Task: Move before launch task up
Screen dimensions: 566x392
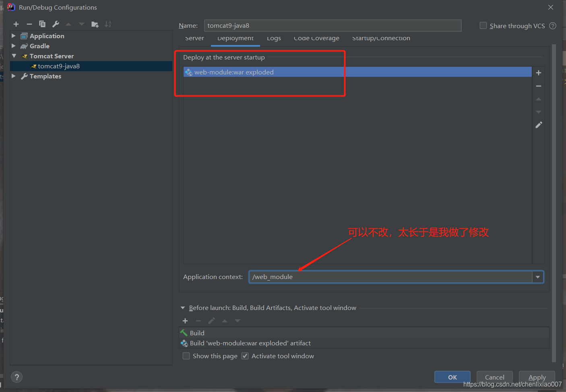Action: (225, 321)
